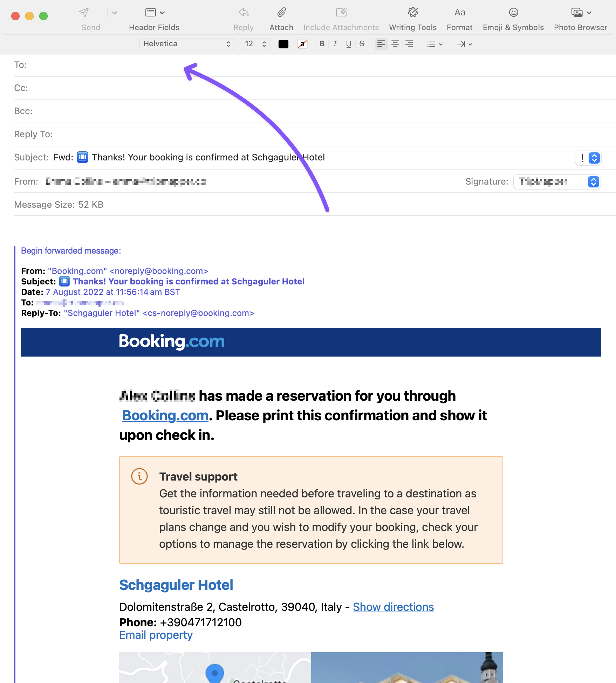This screenshot has width=616, height=683.
Task: Attach a file with the paperclip icon
Action: (281, 13)
